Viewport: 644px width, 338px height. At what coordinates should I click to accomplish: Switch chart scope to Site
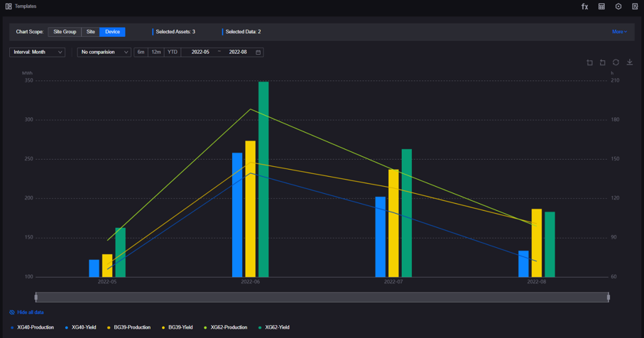coord(90,32)
